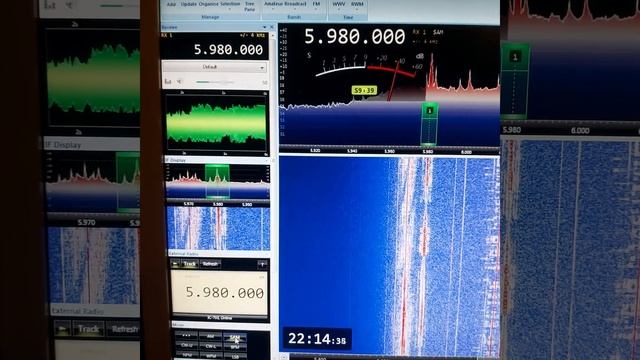Viewport: 640px width, 360px height.
Task: Open the Receive panel pin menu arrow
Action: pos(264,27)
